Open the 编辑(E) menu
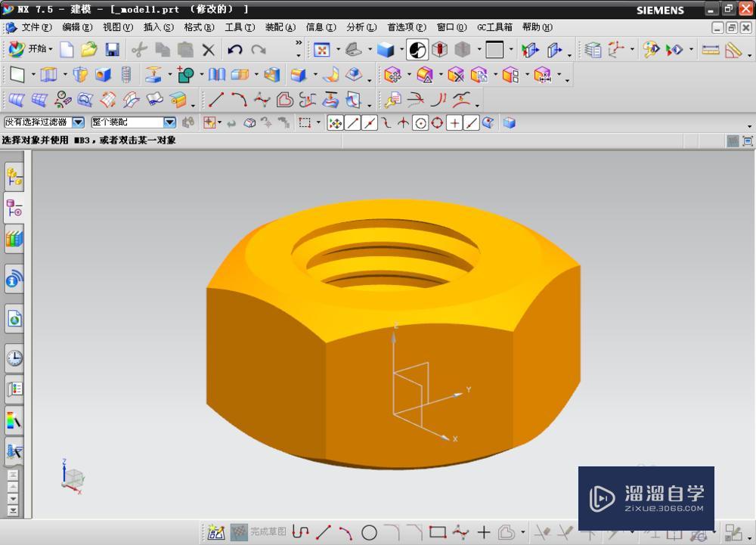Viewport: 756px width, 545px height. (77, 27)
